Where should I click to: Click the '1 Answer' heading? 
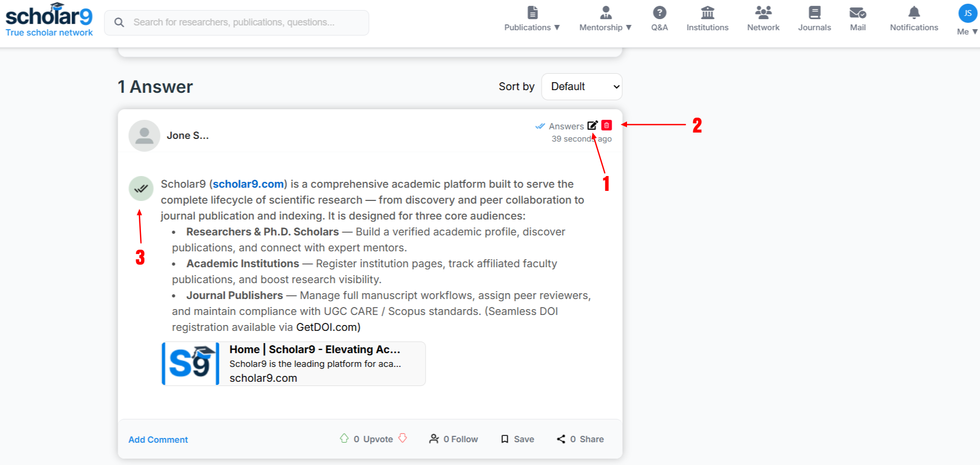click(x=155, y=87)
